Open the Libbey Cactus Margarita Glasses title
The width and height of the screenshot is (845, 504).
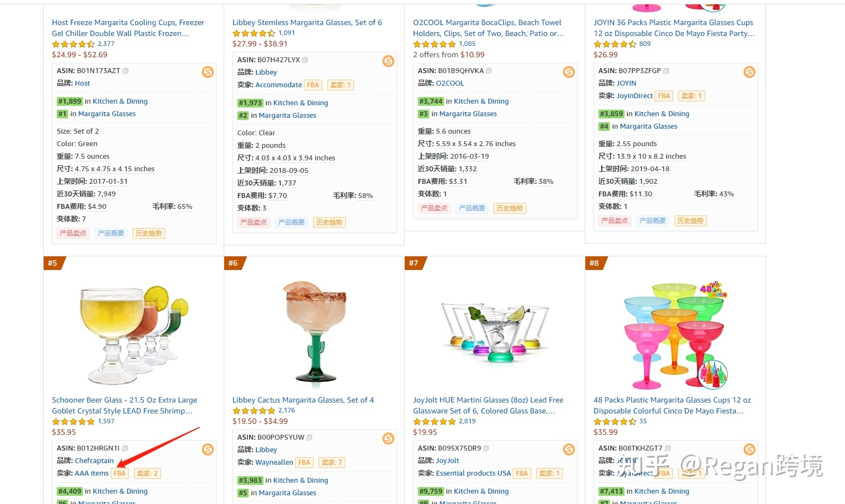click(303, 400)
